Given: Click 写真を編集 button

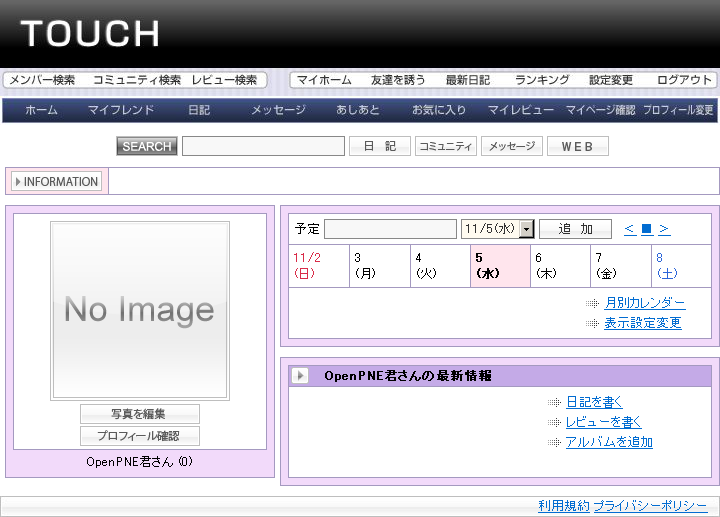Looking at the screenshot, I should (140, 414).
